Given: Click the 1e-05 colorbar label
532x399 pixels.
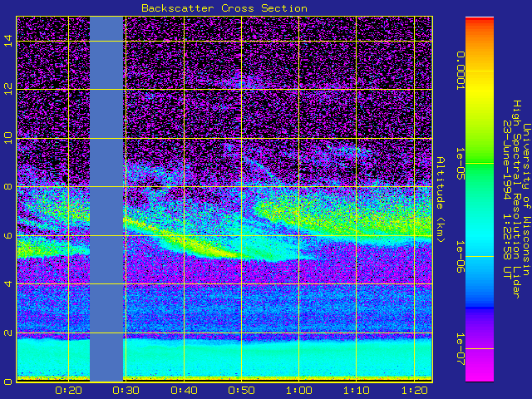Looking at the screenshot, I should click(460, 164).
